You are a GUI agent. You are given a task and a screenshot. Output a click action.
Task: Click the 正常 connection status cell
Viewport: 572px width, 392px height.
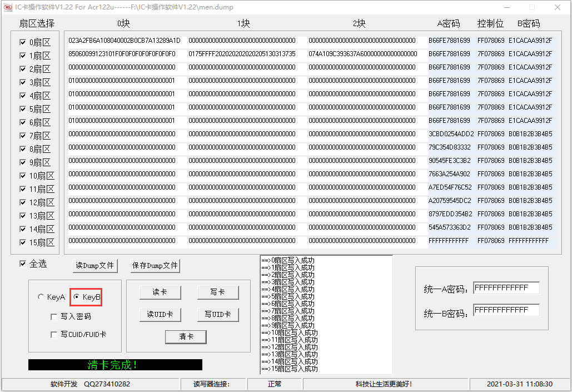(x=275, y=384)
